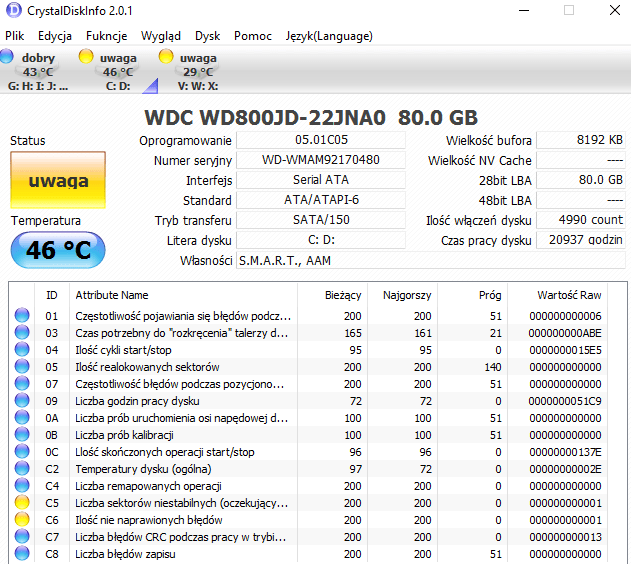Open the Język(Language) menu
The image size is (631, 564).
point(329,36)
